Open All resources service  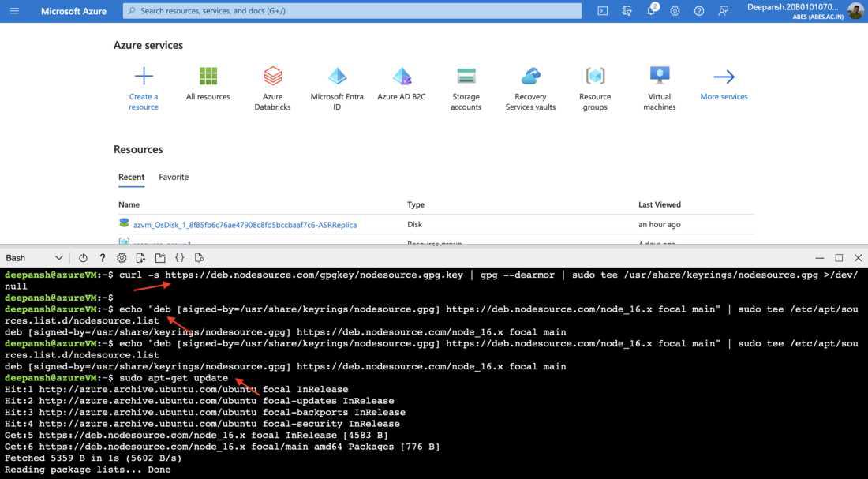coord(208,84)
